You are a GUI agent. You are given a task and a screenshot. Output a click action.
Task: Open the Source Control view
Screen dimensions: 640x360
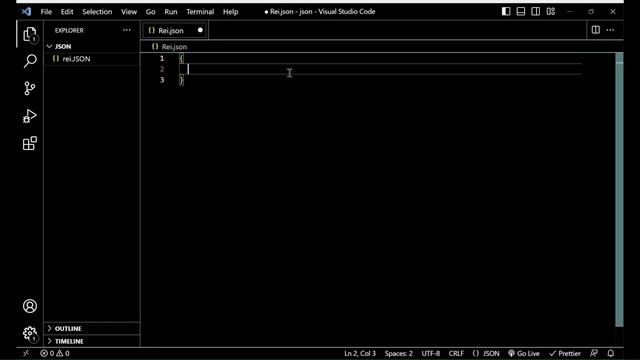coord(30,88)
